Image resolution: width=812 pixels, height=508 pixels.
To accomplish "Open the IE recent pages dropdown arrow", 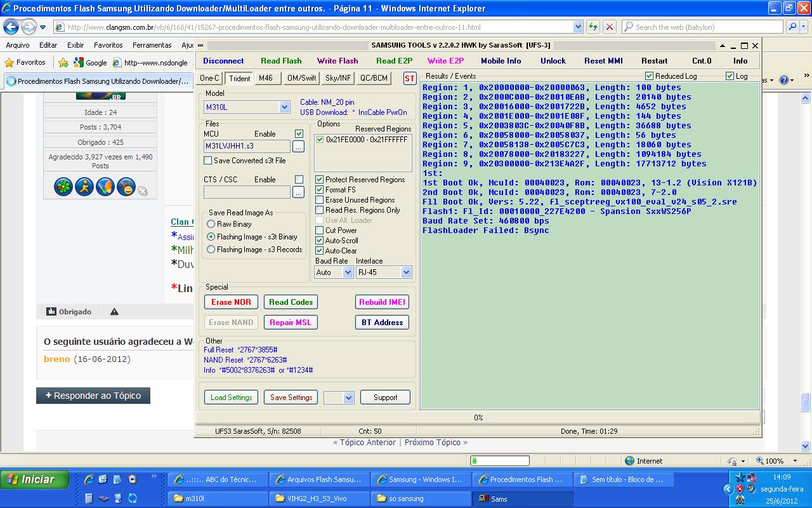I will pos(43,27).
